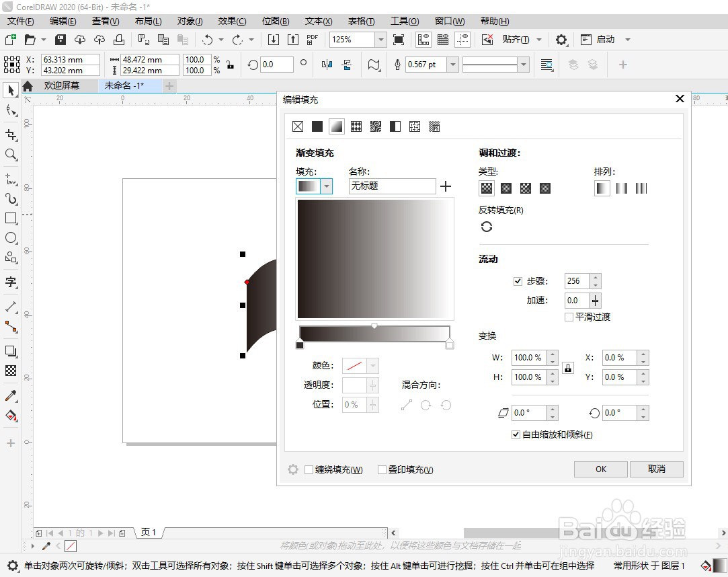Select the Crop tool
Screen dimensions: 728x577
(x=11, y=134)
